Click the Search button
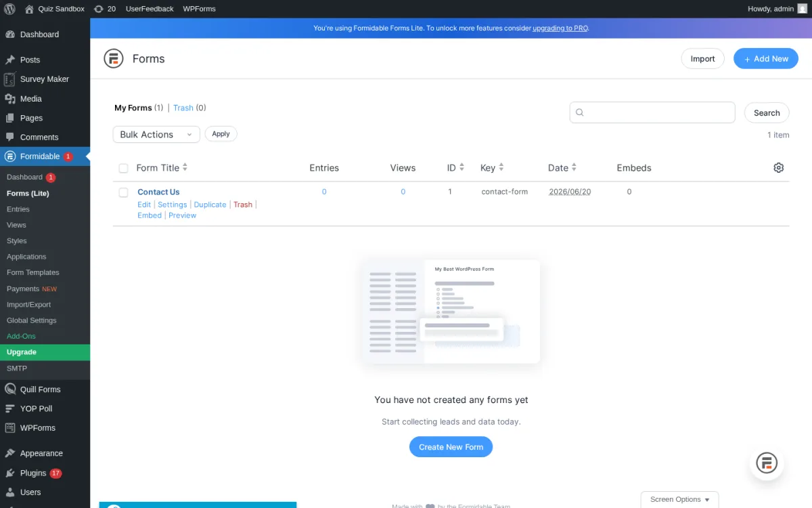Image resolution: width=812 pixels, height=508 pixels. click(x=767, y=113)
